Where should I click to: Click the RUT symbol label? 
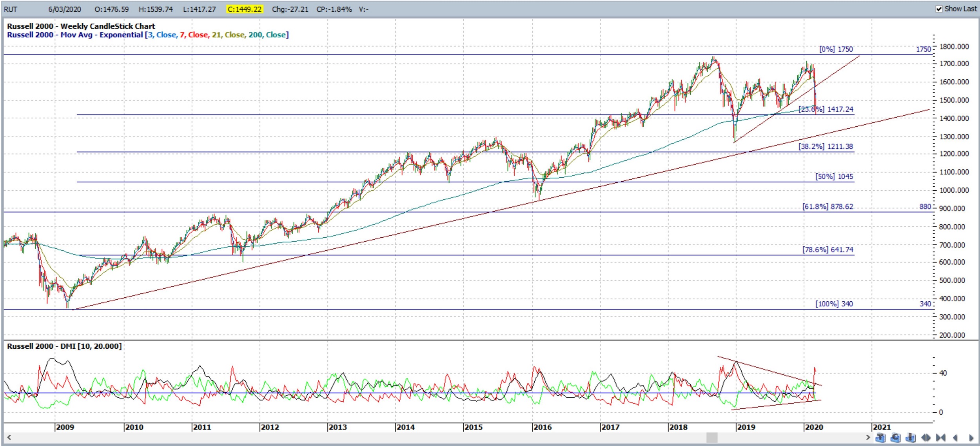[x=11, y=9]
